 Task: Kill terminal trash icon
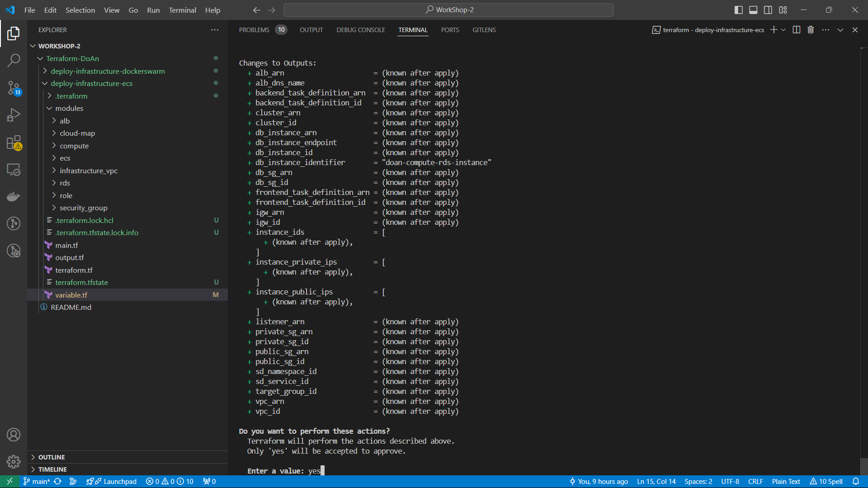(x=811, y=30)
